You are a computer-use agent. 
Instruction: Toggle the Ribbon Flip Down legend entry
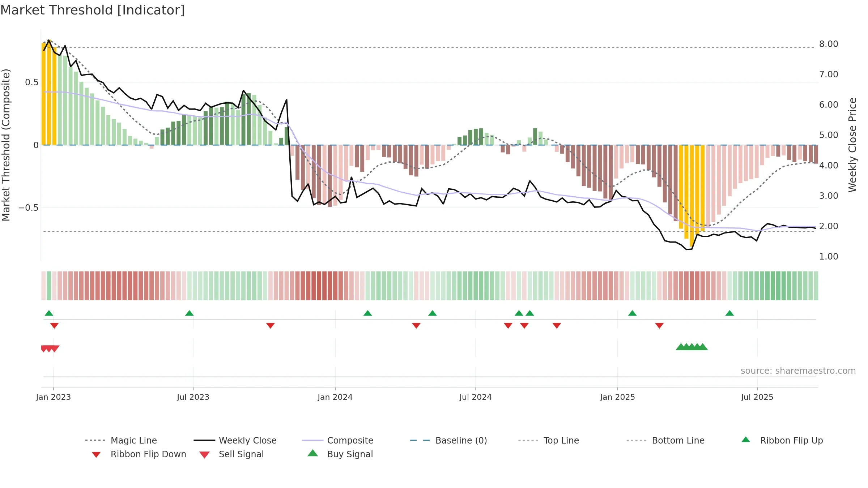[x=139, y=454]
